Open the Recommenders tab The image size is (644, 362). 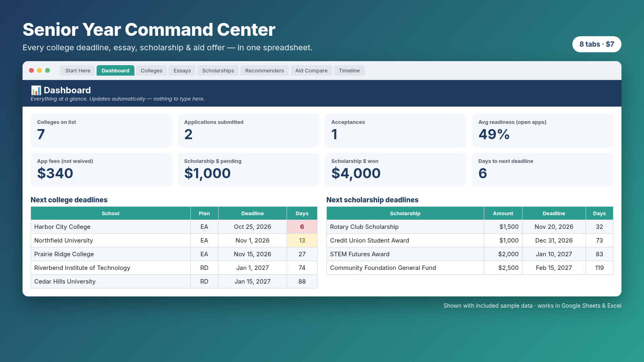tap(264, 70)
